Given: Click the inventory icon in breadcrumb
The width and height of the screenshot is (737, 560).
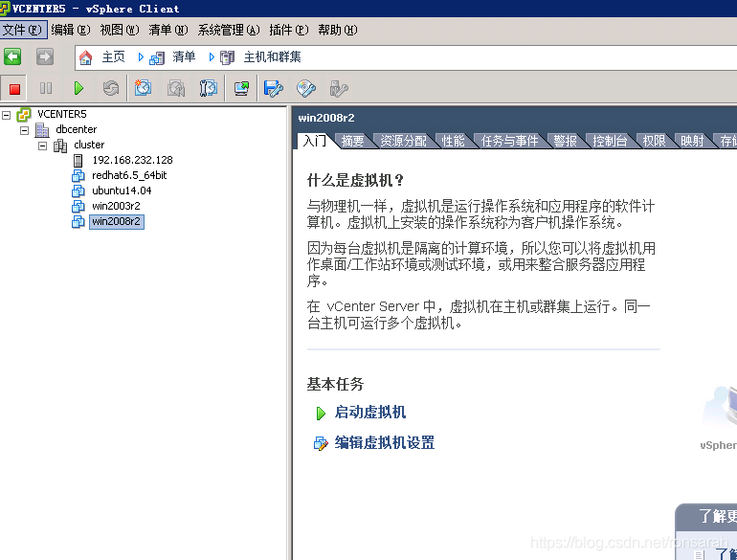Looking at the screenshot, I should [157, 57].
